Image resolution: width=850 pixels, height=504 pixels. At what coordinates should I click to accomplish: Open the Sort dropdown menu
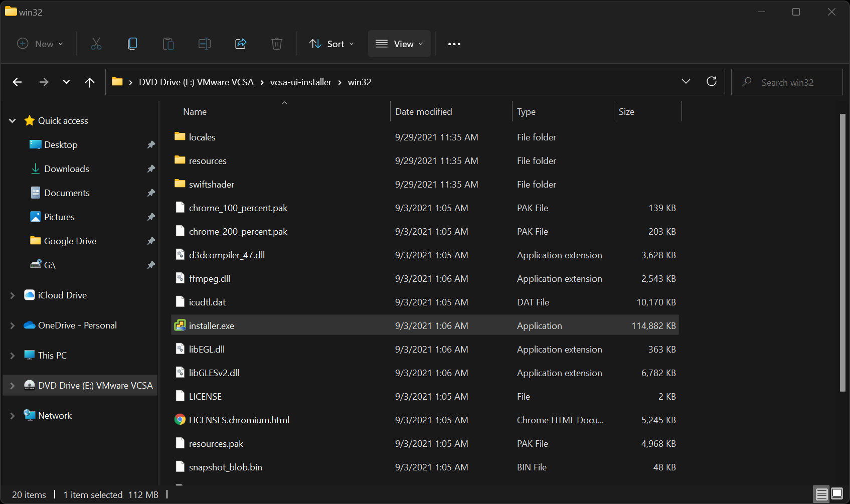point(332,44)
